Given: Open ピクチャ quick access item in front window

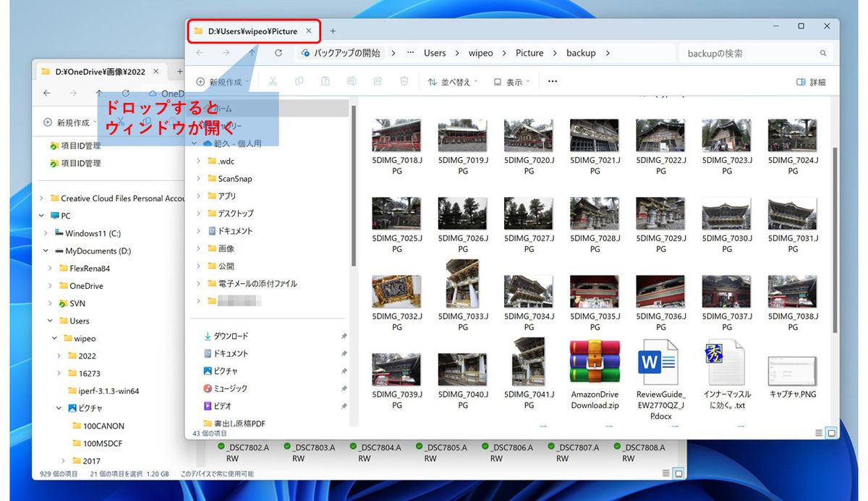Looking at the screenshot, I should tap(220, 371).
